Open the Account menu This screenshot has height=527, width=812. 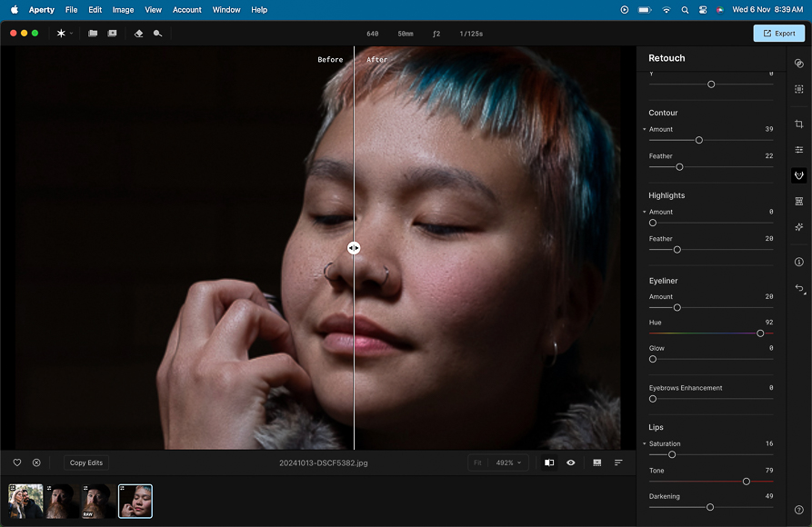tap(187, 10)
